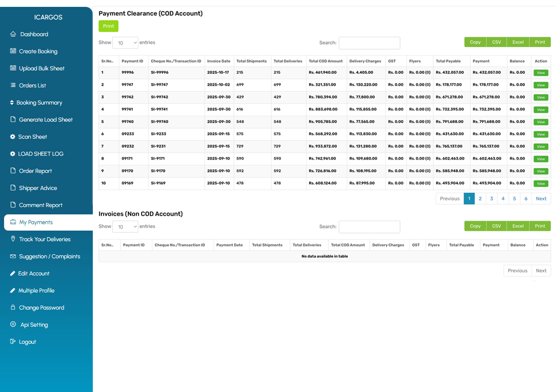The height and width of the screenshot is (392, 556).
Task: Click the green Print button under heading
Action: click(x=108, y=26)
